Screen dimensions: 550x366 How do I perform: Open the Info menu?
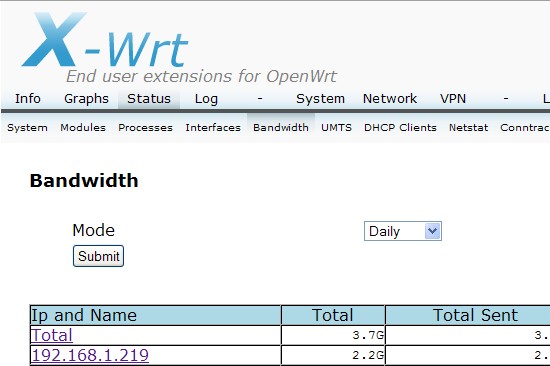click(x=28, y=99)
